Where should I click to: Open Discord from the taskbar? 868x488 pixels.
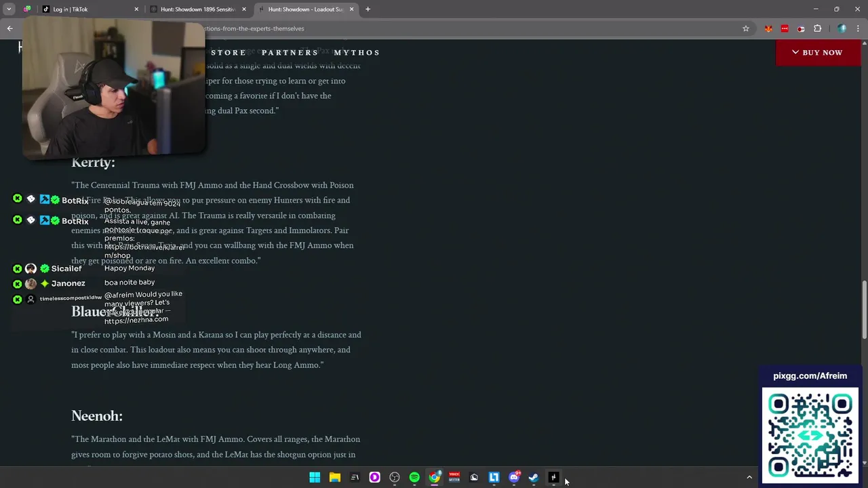514,478
